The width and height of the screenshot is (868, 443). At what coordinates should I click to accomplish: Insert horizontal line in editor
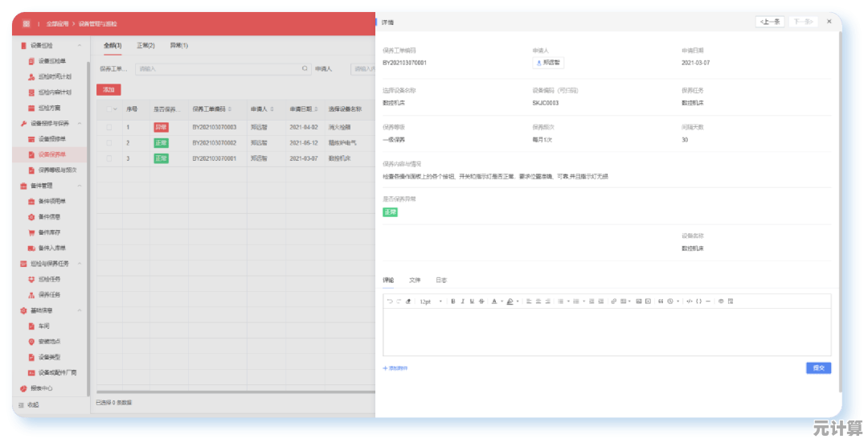(x=708, y=301)
